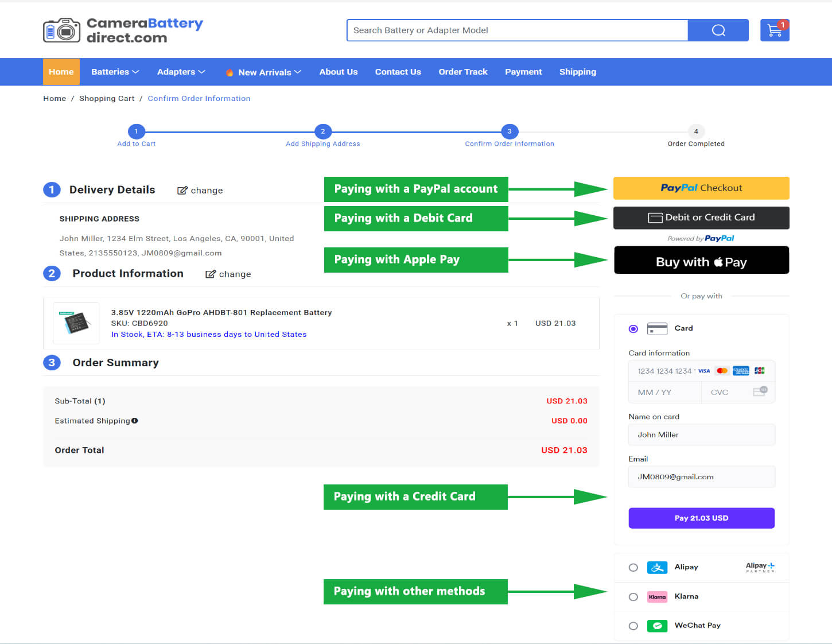Click the Alipay Partner badge
This screenshot has height=644, width=832.
click(x=760, y=567)
